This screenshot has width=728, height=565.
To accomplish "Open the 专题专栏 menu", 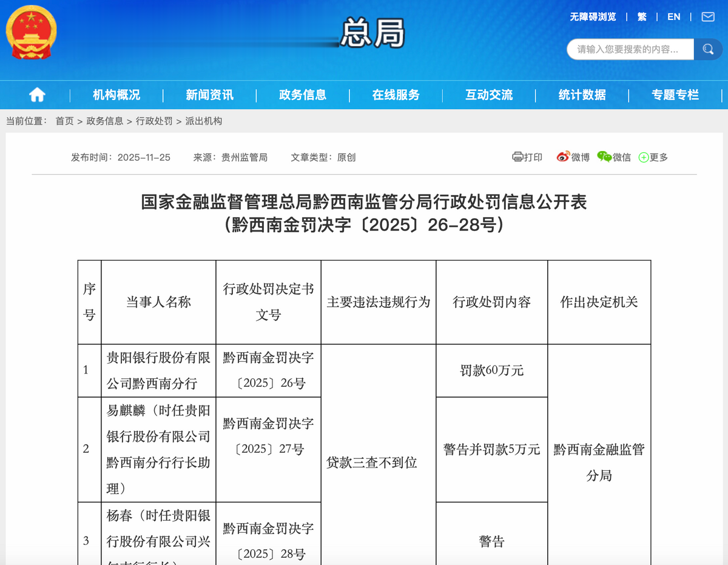I will (x=675, y=95).
